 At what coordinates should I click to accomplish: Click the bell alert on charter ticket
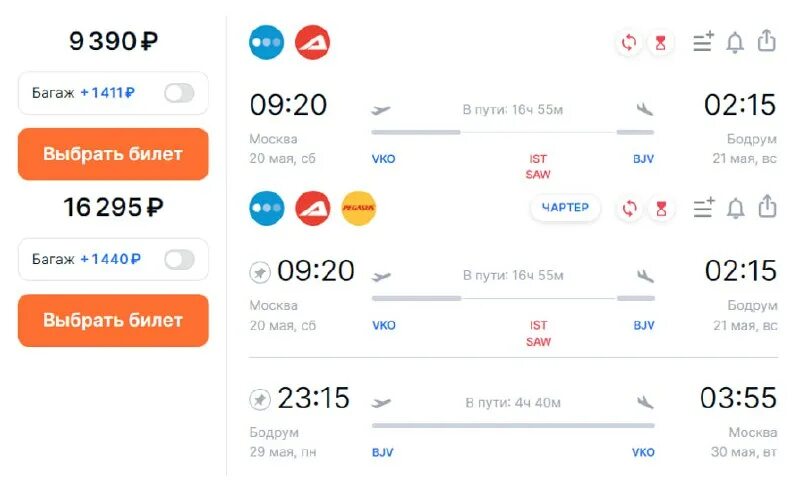[x=735, y=208]
